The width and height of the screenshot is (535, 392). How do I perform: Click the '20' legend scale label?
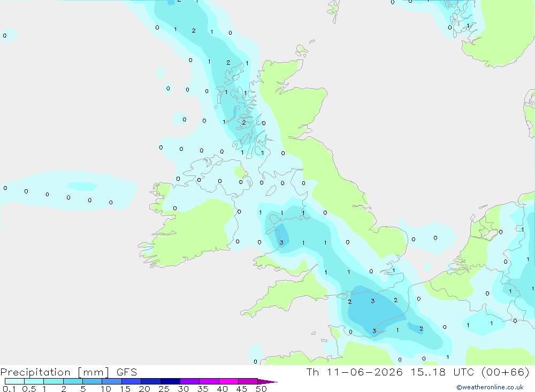pyautogui.click(x=144, y=389)
